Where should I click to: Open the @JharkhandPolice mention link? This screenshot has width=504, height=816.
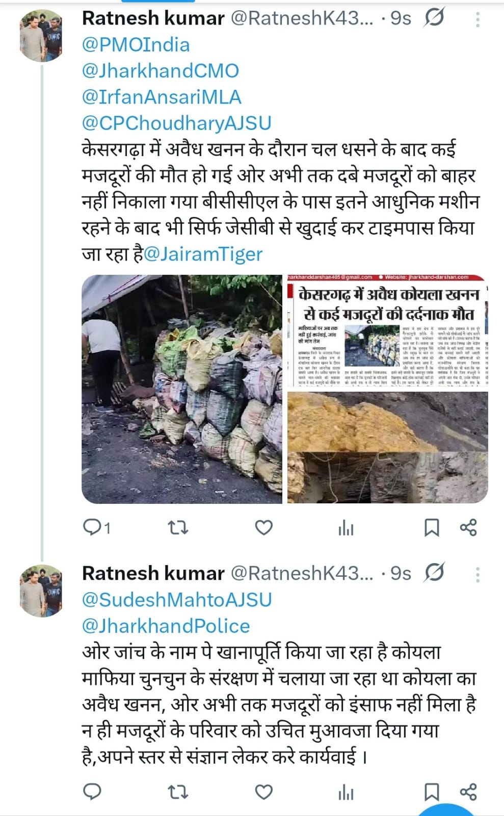tap(166, 626)
